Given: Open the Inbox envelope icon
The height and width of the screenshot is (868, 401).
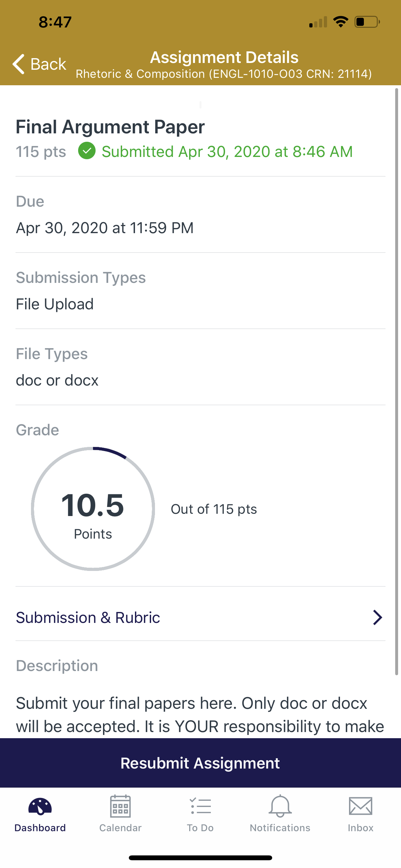Looking at the screenshot, I should tap(361, 806).
